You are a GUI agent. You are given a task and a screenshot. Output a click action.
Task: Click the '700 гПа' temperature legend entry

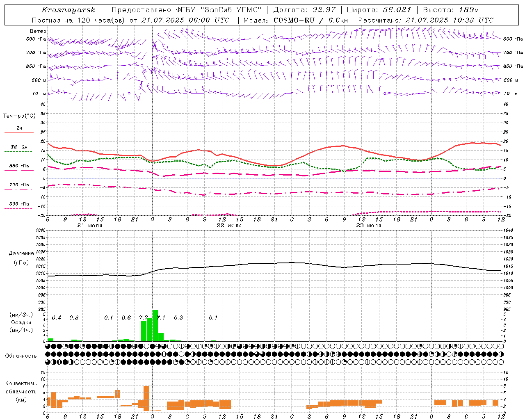coord(19,185)
